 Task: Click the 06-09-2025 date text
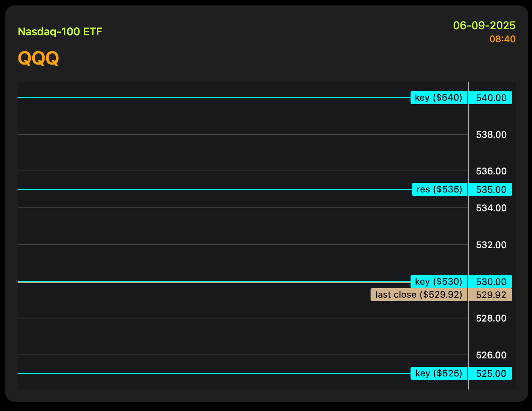(484, 25)
